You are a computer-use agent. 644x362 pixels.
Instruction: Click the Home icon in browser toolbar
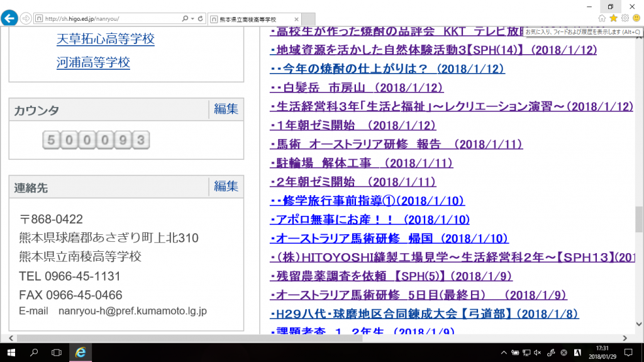pyautogui.click(x=602, y=18)
